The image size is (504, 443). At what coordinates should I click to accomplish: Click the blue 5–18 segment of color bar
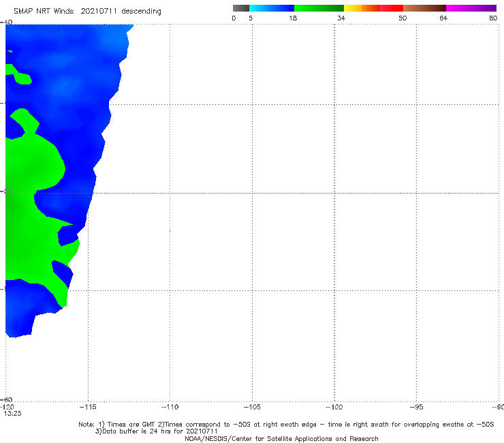click(x=272, y=8)
